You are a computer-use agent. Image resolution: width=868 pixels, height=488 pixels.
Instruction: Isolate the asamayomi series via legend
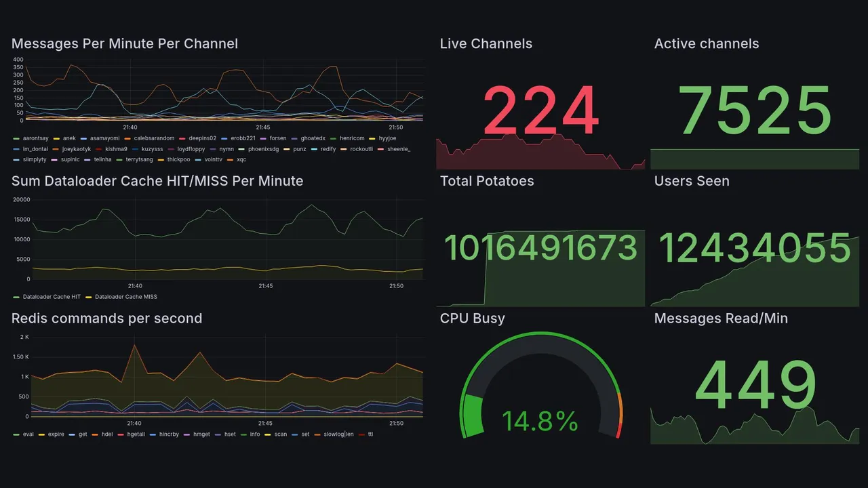coord(104,138)
